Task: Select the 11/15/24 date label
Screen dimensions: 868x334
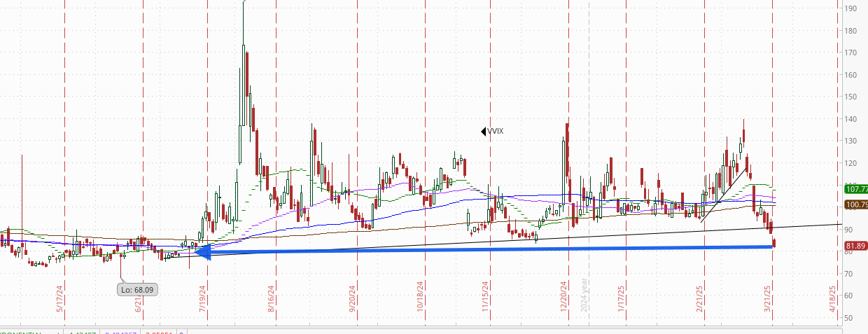Action: [x=484, y=298]
